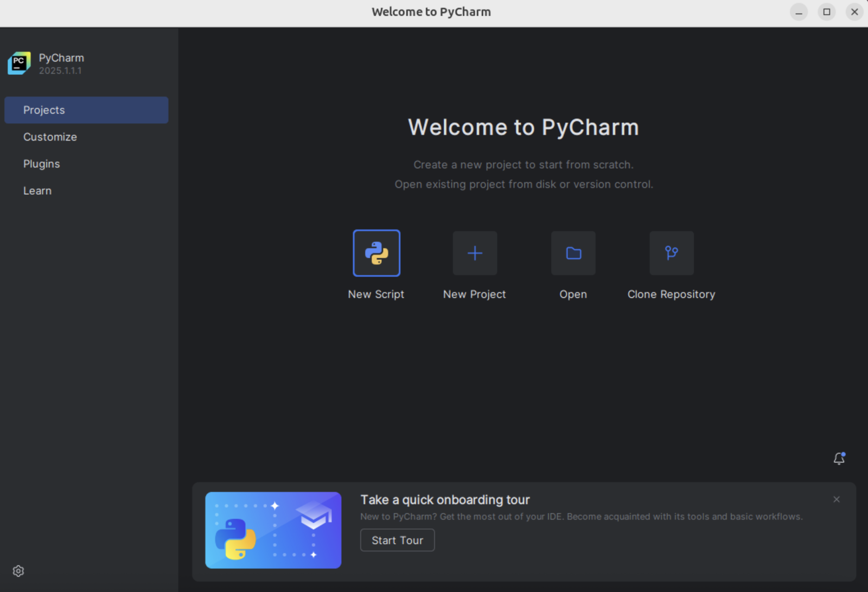Click the PyCharm logo icon
868x592 pixels.
[19, 63]
